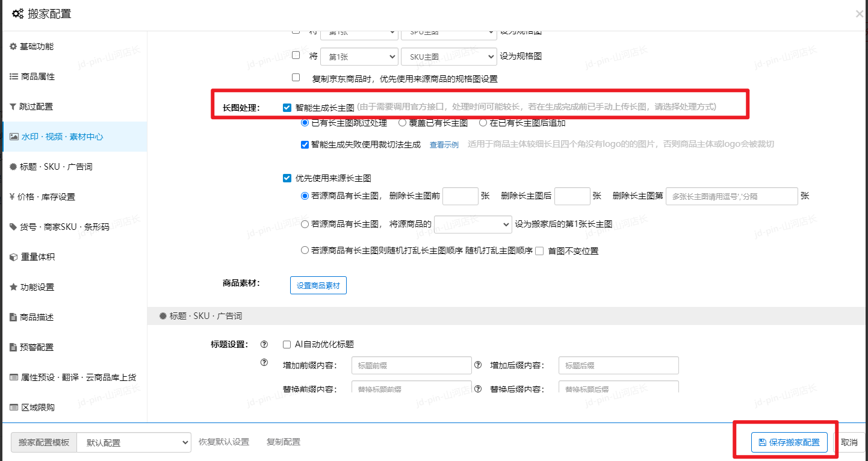Click the list icon beside 商品属性
The image size is (868, 461).
(x=13, y=77)
